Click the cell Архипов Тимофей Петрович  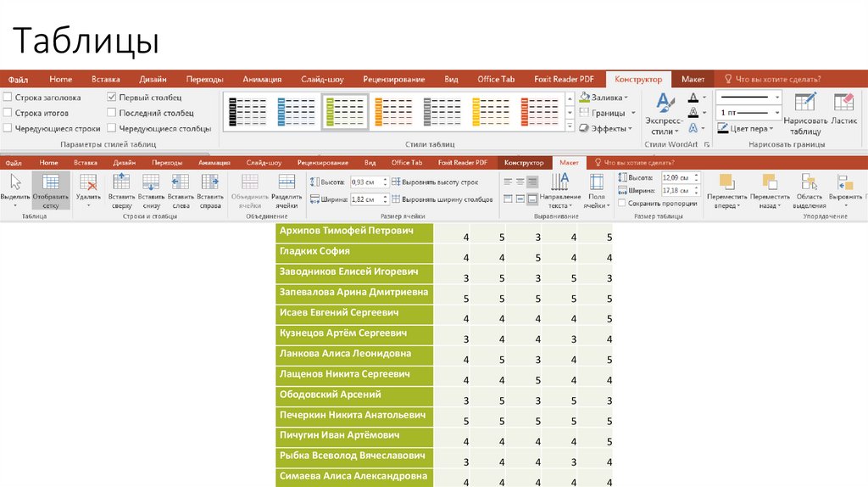point(354,232)
